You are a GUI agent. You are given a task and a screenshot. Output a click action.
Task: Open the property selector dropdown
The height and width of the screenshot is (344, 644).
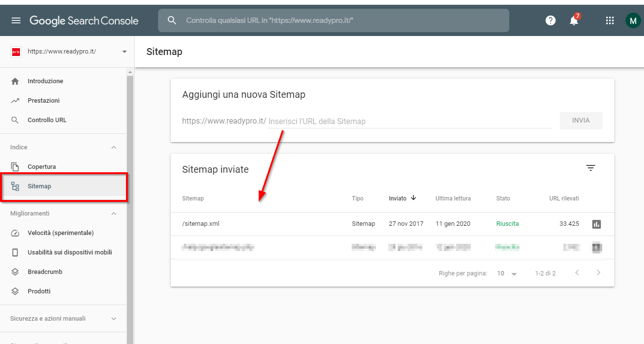tap(125, 52)
